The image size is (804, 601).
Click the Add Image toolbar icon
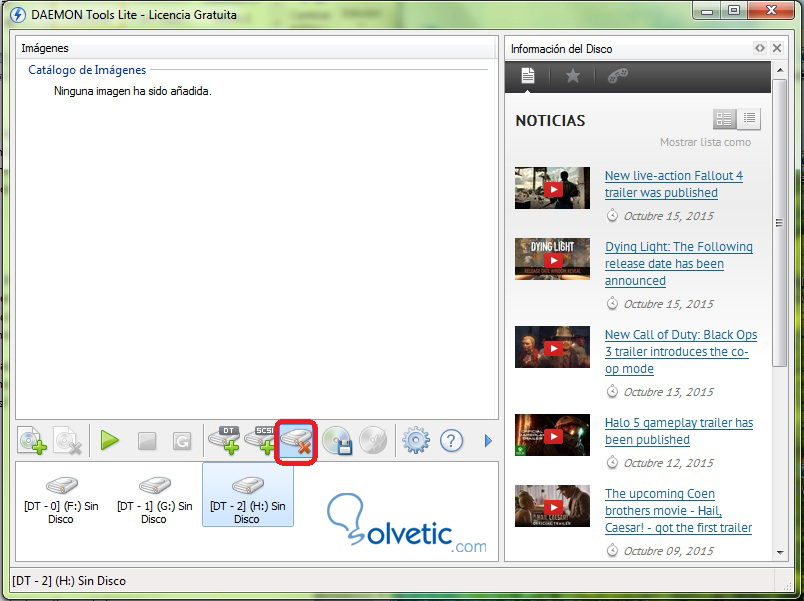click(32, 441)
